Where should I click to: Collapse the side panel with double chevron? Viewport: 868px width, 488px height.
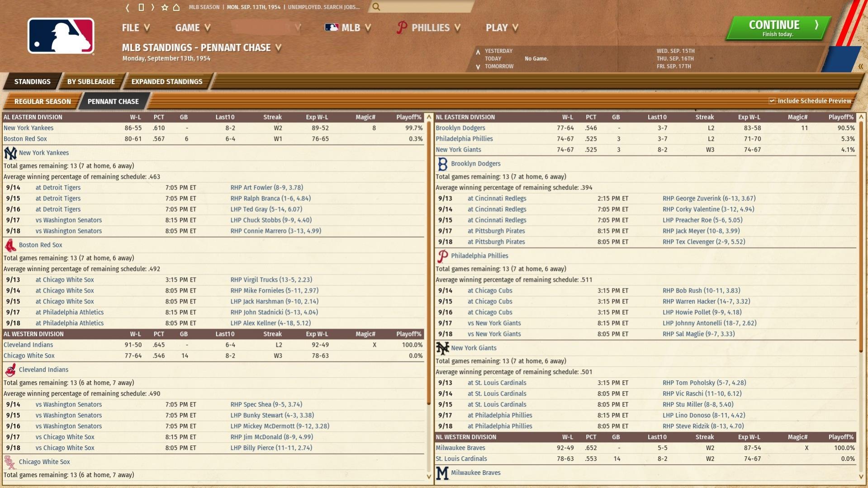860,66
